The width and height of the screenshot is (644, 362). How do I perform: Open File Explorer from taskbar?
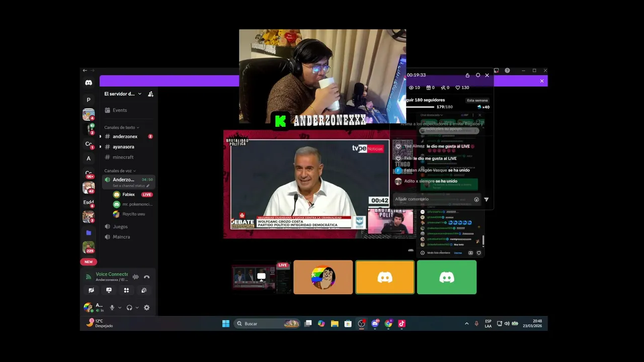[335, 324]
